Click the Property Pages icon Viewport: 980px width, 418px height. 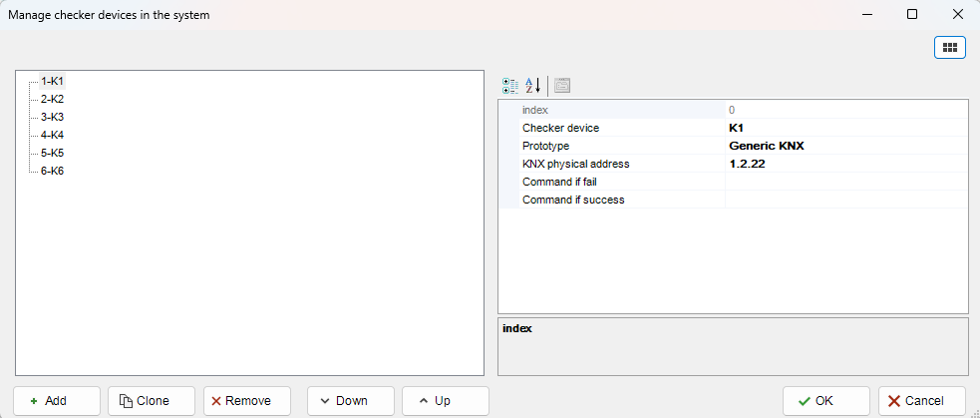pyautogui.click(x=562, y=86)
